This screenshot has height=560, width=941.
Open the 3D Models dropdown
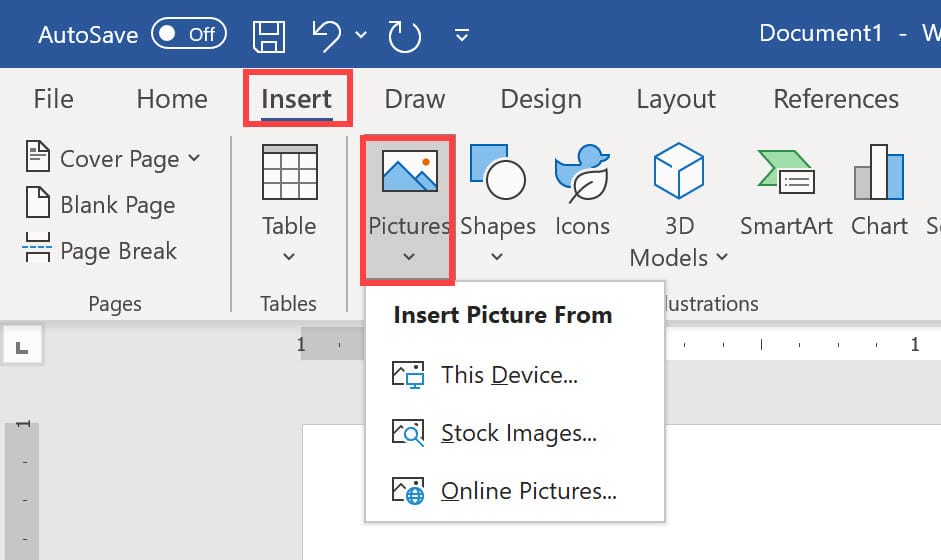click(x=720, y=258)
